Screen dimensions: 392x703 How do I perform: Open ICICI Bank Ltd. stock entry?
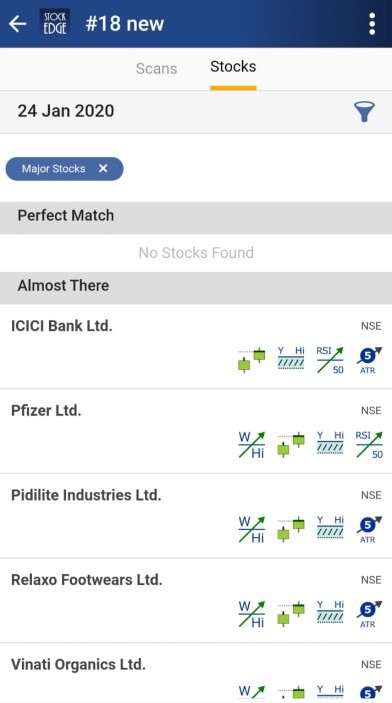pyautogui.click(x=196, y=347)
